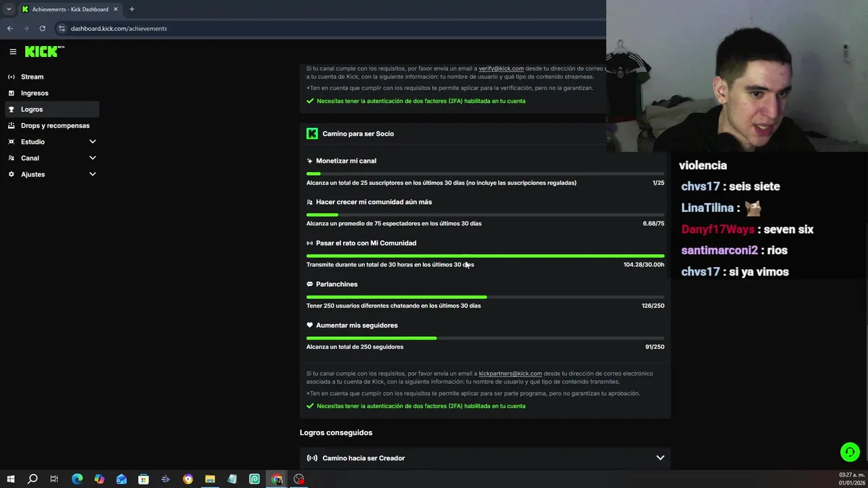The width and height of the screenshot is (868, 488).
Task: Open the tab search dropdown arrow
Action: 9,9
